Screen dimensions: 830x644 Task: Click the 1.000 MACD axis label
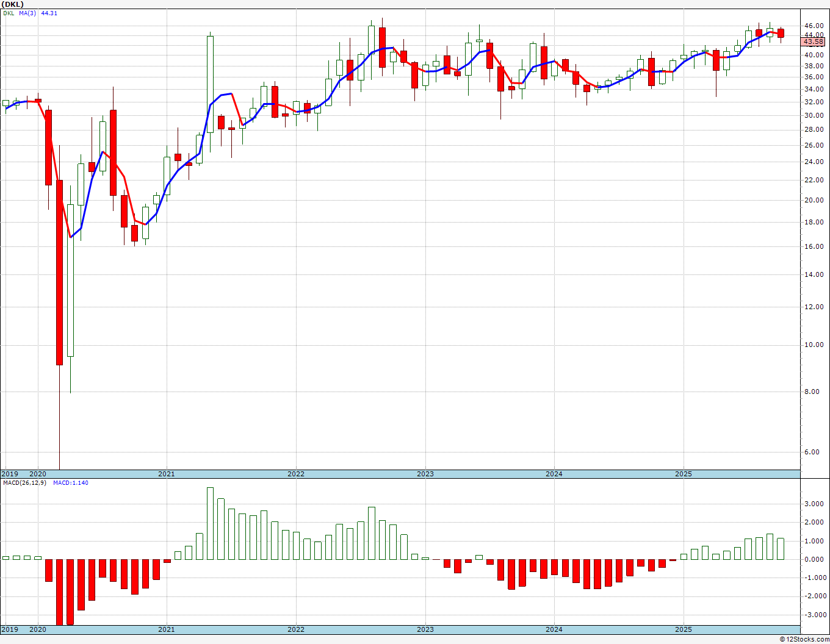[x=815, y=541]
